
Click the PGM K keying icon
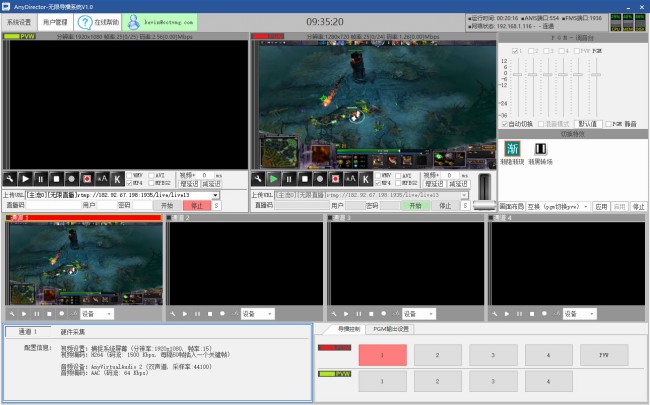click(366, 179)
